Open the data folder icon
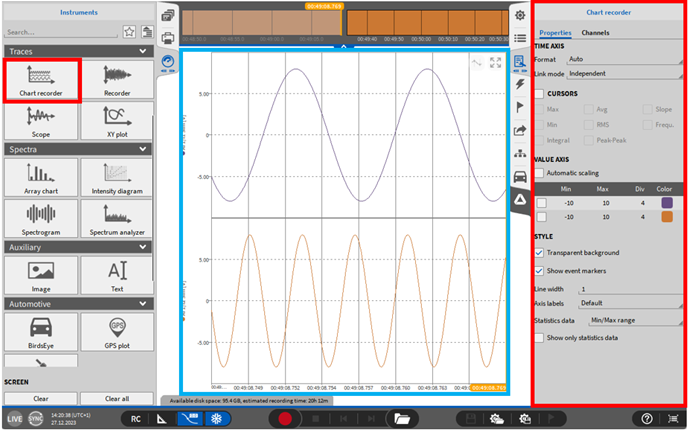The height and width of the screenshot is (430, 688). click(x=404, y=418)
